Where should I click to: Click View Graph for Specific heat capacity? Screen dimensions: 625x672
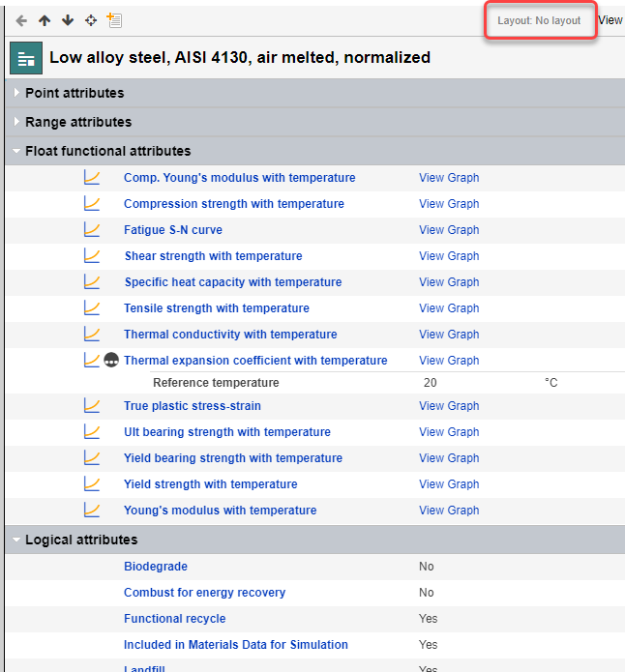tap(449, 282)
